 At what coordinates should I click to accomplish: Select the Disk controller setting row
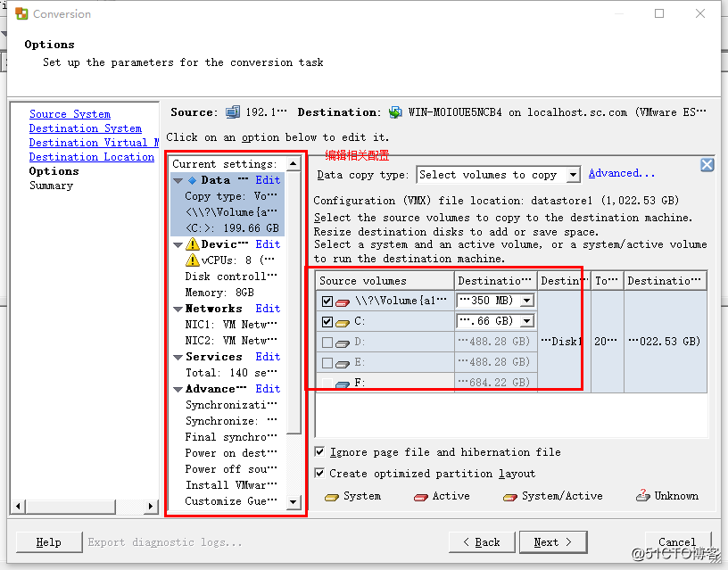[231, 277]
